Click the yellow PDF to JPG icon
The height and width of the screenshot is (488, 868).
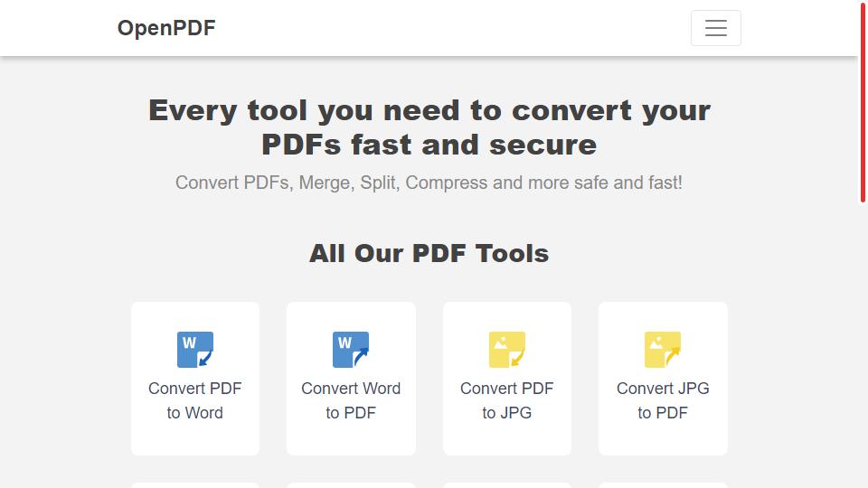506,349
